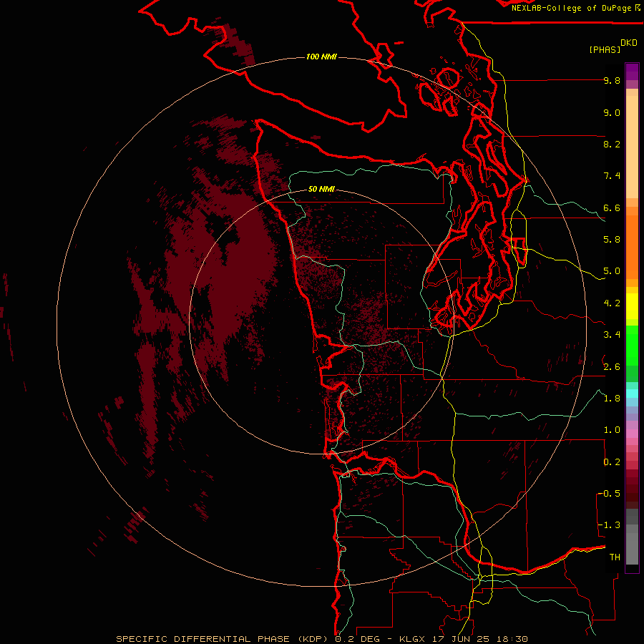The width and height of the screenshot is (644, 644).
Task: Click the 8.2 value on the color scale
Action: 612,144
